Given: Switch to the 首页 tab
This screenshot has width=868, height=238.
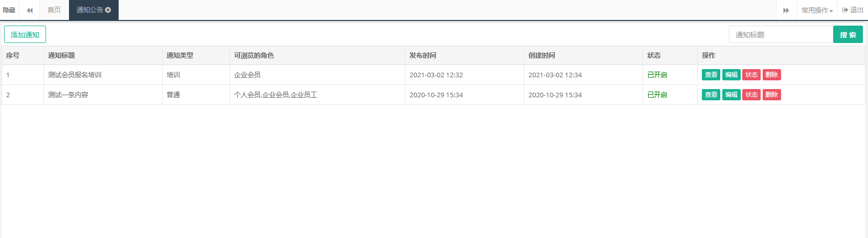Looking at the screenshot, I should point(54,10).
